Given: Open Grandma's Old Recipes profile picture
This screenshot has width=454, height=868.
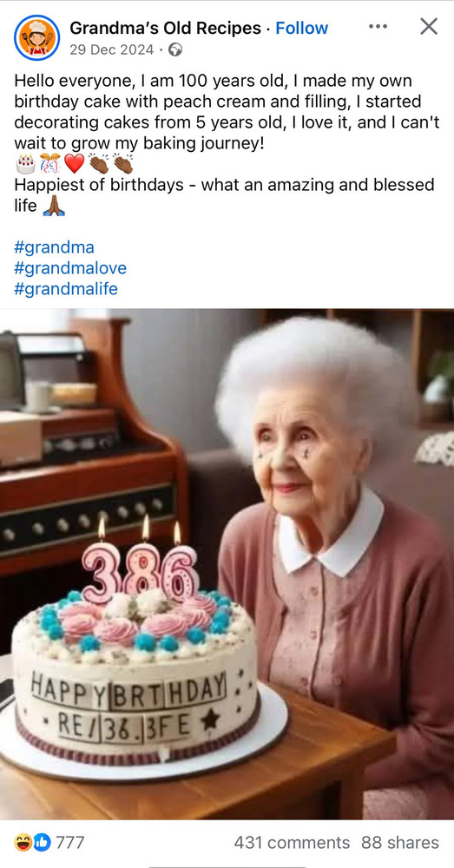Looking at the screenshot, I should coord(36,37).
